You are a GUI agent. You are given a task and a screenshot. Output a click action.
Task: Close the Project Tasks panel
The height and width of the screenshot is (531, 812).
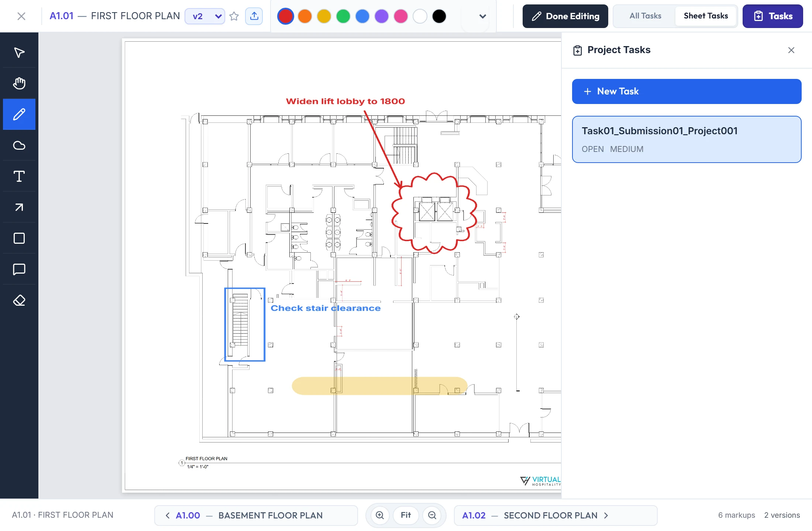click(791, 50)
